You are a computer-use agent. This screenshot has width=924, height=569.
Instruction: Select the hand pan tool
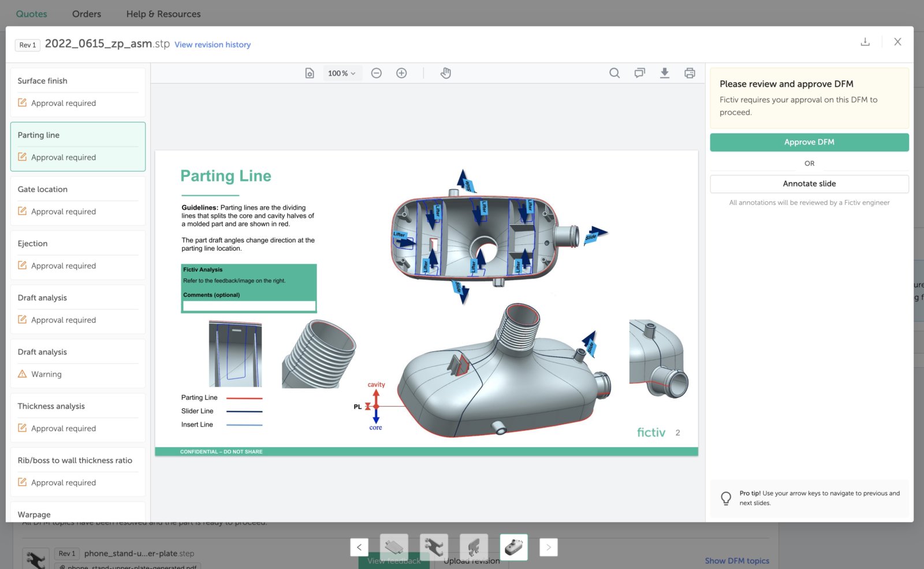(x=445, y=73)
